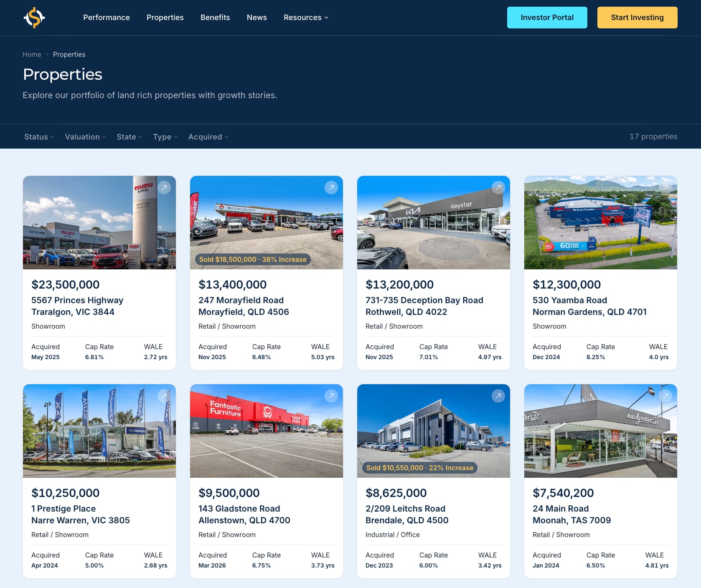Select 731-735 Deception Bay Road address
Viewport: 701px width, 588px height.
[424, 306]
